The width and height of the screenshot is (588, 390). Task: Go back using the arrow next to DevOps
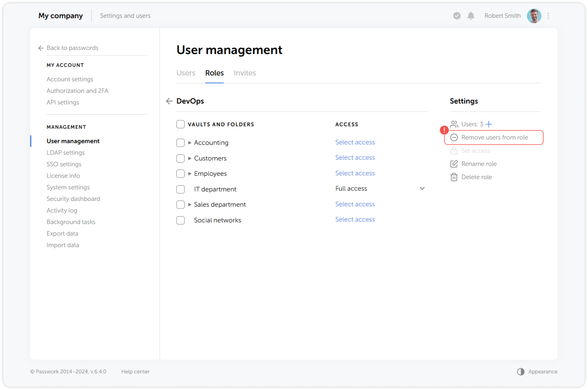[x=169, y=101]
